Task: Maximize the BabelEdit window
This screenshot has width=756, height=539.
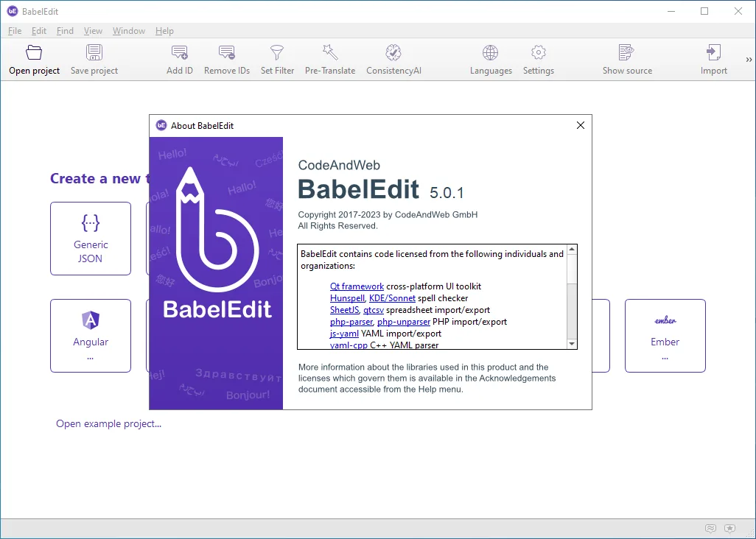Action: point(704,11)
